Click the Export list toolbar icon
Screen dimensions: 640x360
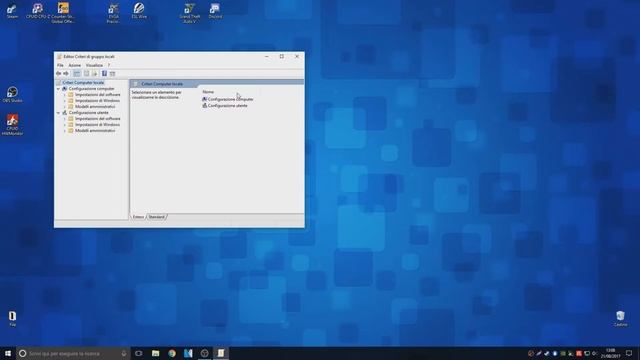coord(95,73)
